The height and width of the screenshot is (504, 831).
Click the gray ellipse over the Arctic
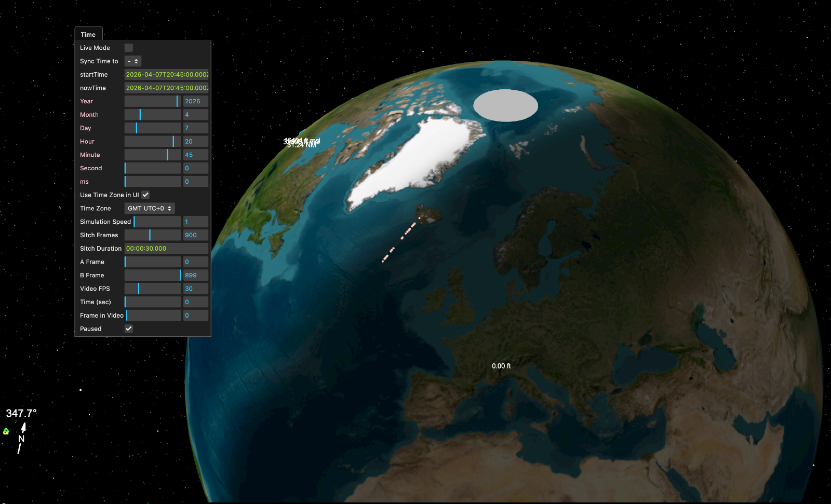pyautogui.click(x=506, y=105)
